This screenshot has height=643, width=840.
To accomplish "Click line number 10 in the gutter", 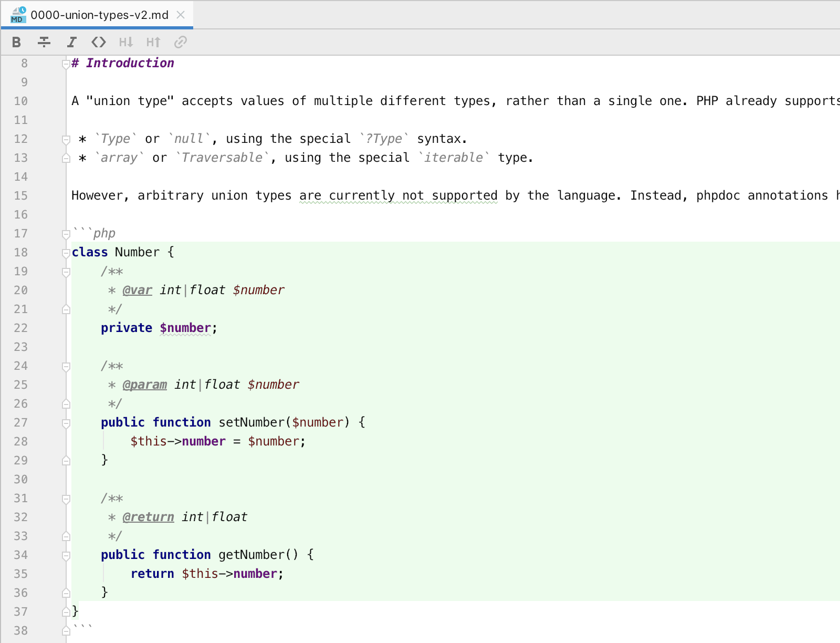I will click(x=21, y=101).
